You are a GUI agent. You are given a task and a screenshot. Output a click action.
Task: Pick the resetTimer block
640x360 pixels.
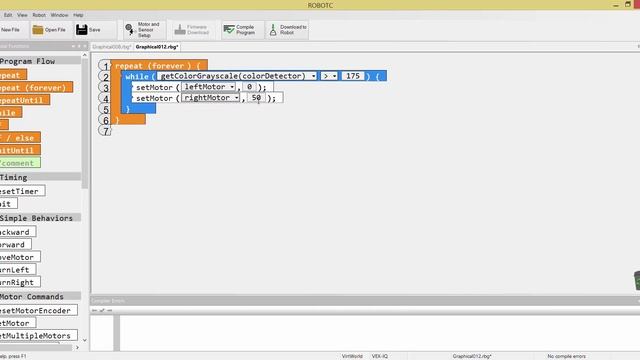(22, 191)
